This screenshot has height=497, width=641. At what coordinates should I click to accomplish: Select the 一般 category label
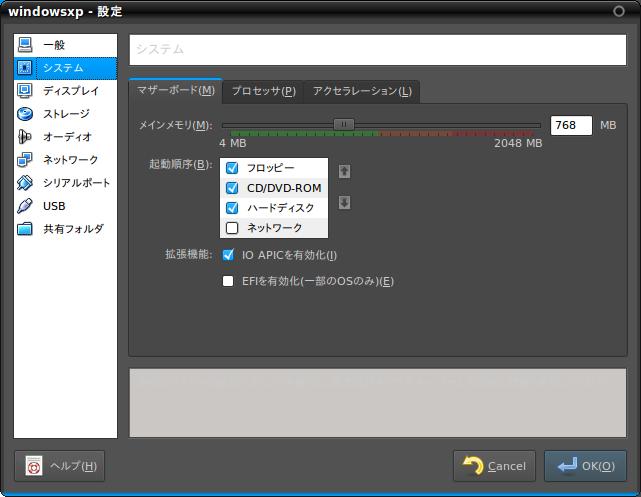pos(54,45)
